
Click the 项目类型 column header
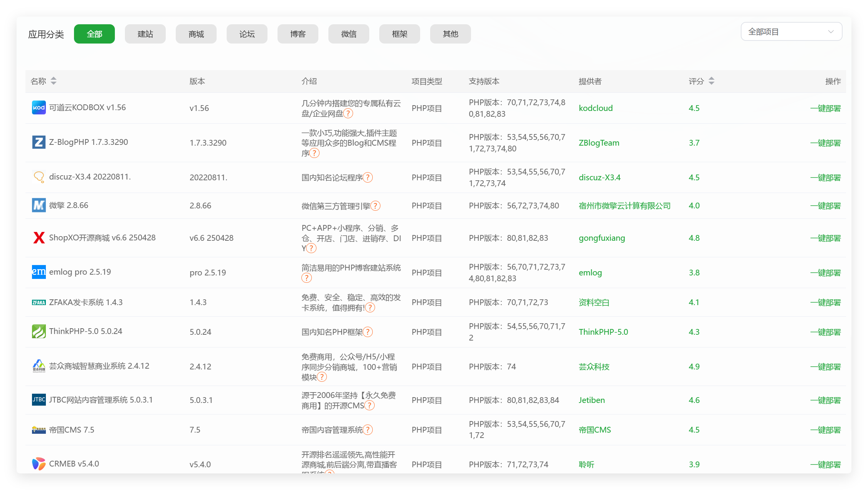tap(427, 81)
